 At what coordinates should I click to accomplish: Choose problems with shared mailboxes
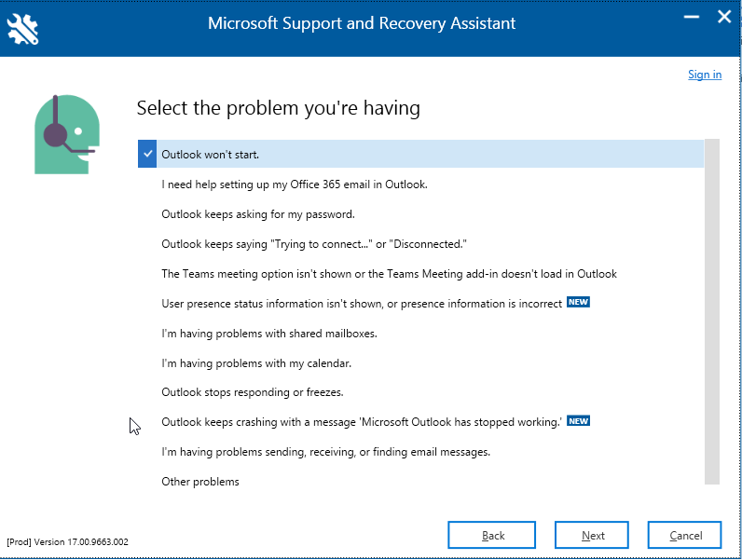pos(269,334)
